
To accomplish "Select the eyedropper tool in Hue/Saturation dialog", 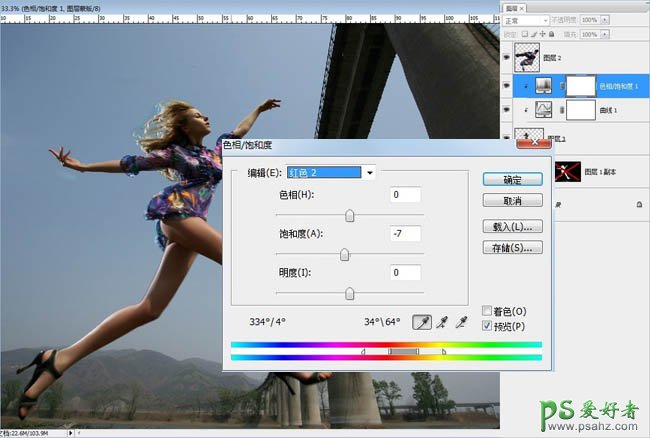I will (x=422, y=322).
